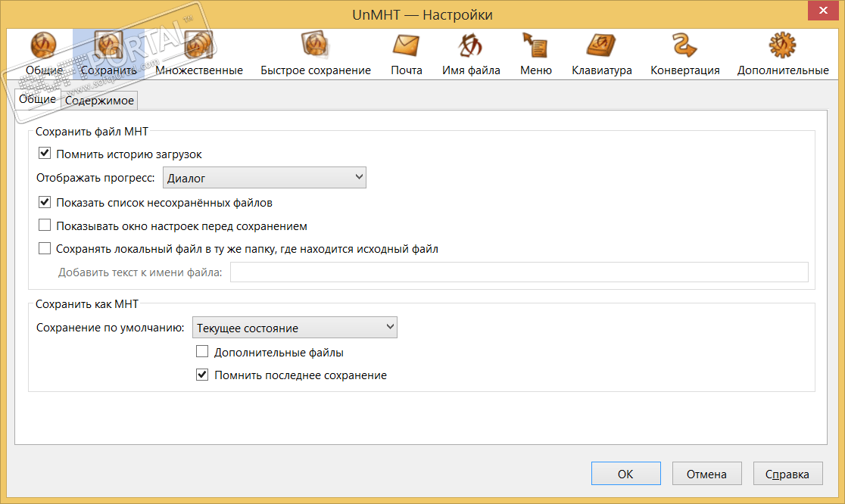Enable Показывать окно настроек перед сохранением

click(x=45, y=225)
